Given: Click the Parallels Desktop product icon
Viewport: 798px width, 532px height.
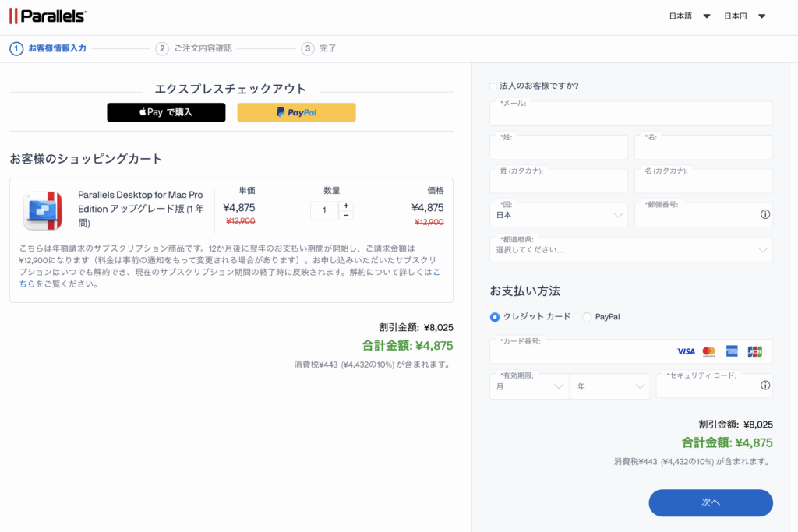Looking at the screenshot, I should pos(43,210).
